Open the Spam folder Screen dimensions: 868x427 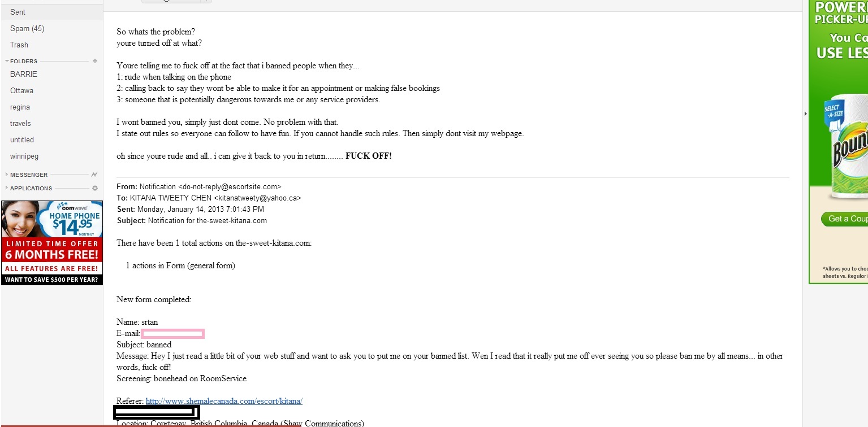click(x=27, y=28)
